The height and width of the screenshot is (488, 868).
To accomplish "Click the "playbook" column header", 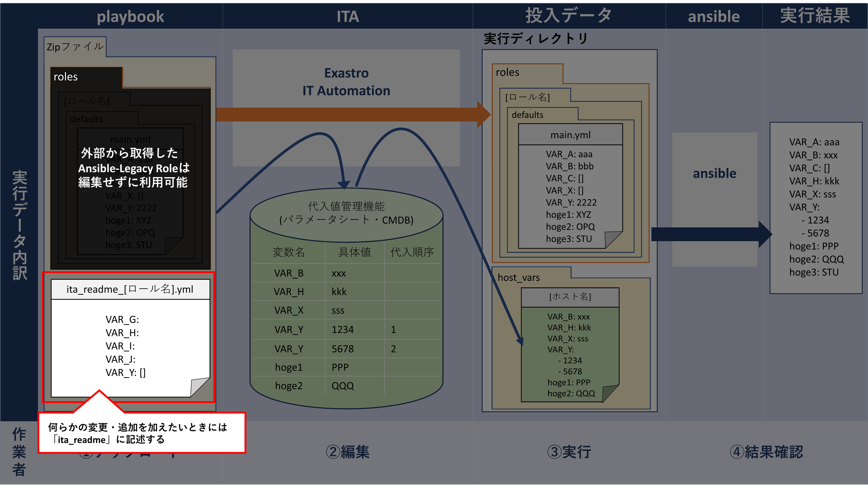I will click(x=130, y=17).
